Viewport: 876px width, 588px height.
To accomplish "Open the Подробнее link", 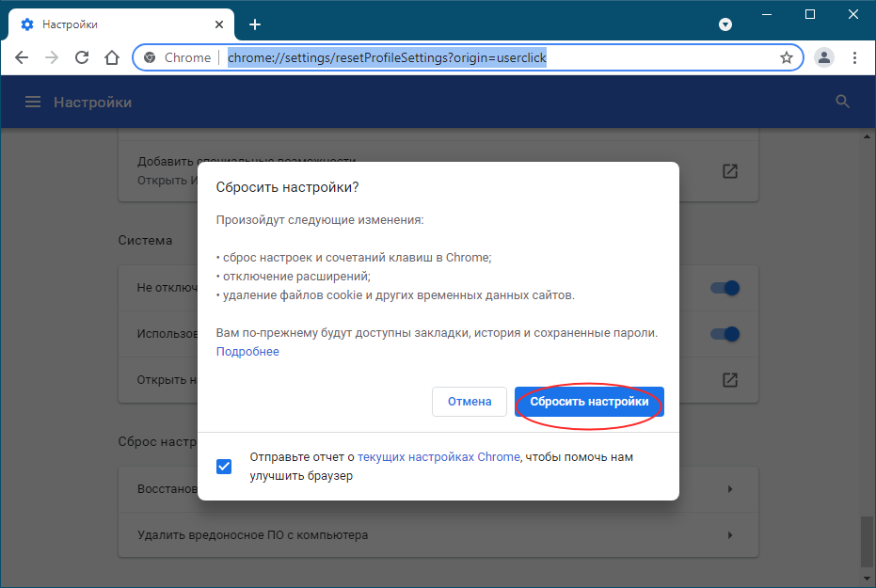I will click(x=247, y=351).
